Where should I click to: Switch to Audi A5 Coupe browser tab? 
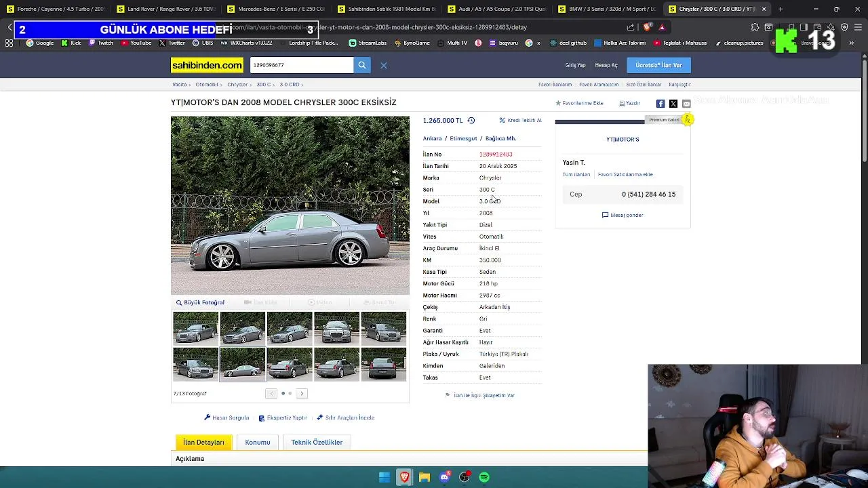click(496, 9)
